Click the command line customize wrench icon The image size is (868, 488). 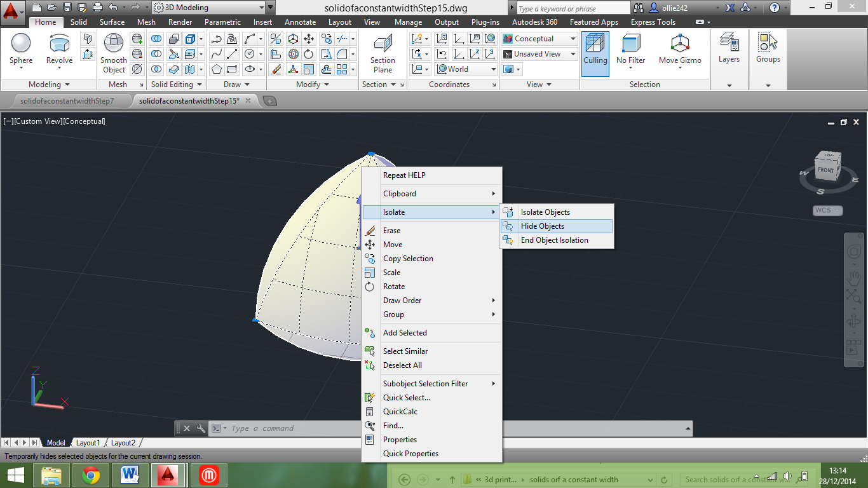pyautogui.click(x=201, y=428)
